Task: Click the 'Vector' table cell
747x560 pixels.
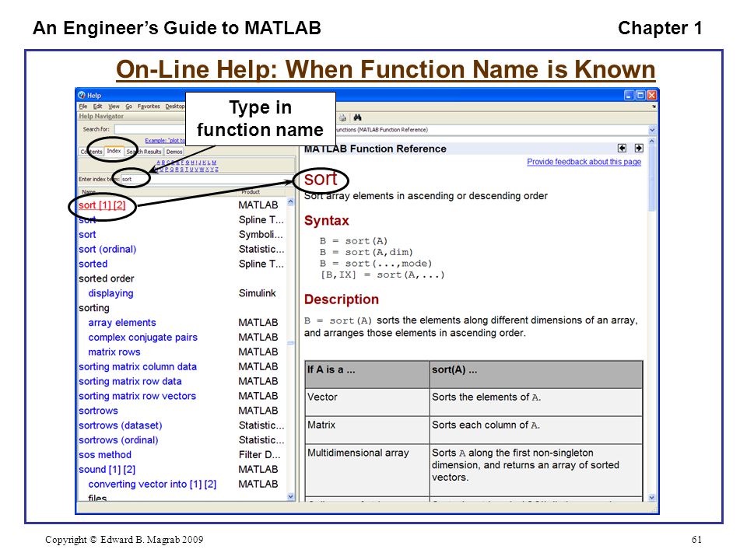Action: click(x=367, y=402)
